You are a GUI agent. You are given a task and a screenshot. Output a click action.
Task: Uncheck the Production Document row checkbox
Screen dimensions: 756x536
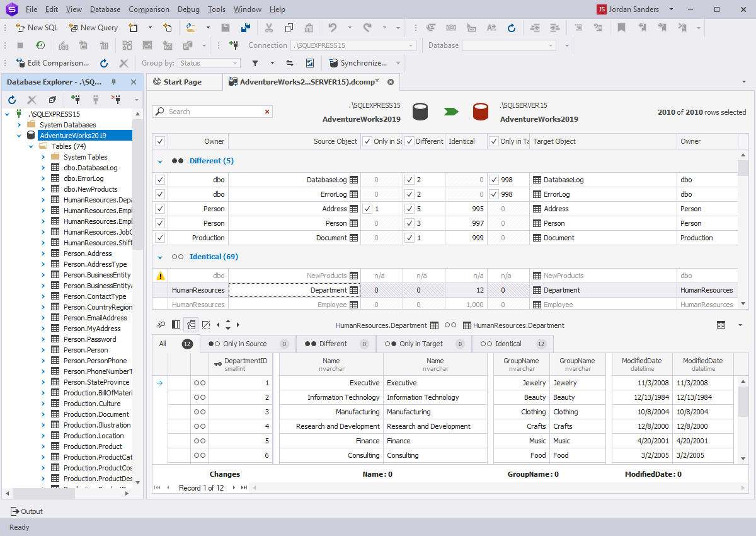coord(160,238)
